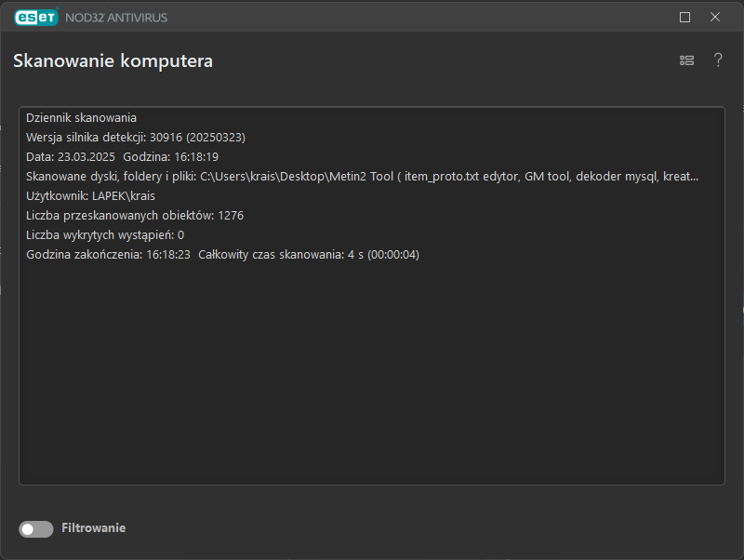Viewport: 744px width, 560px height.
Task: Click the Całkowity czas skanowania entry
Action: (x=309, y=255)
